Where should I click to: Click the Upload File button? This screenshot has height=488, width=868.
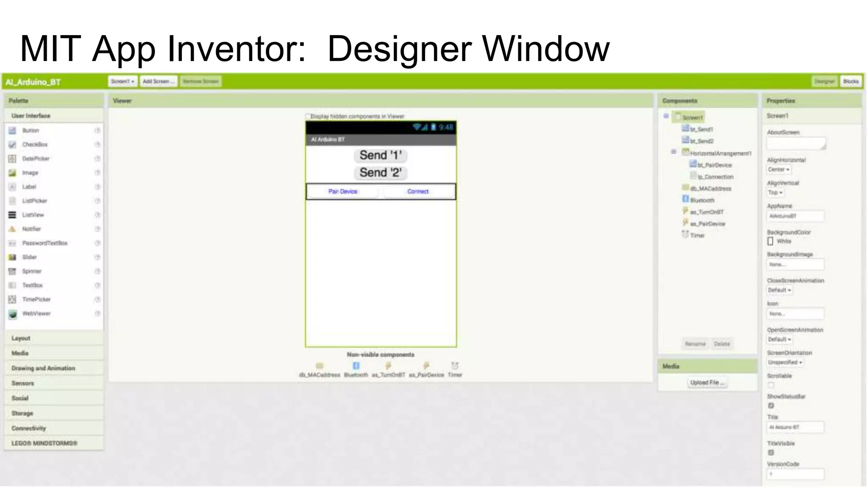707,383
